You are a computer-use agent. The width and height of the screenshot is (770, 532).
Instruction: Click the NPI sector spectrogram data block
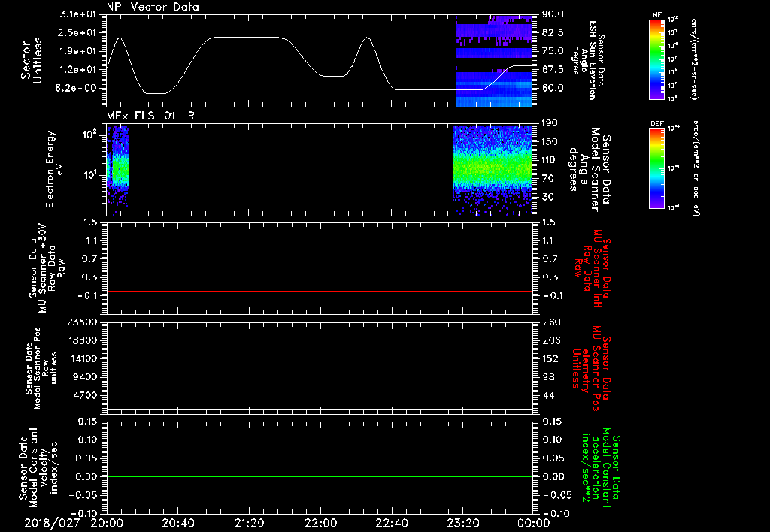[x=494, y=60]
